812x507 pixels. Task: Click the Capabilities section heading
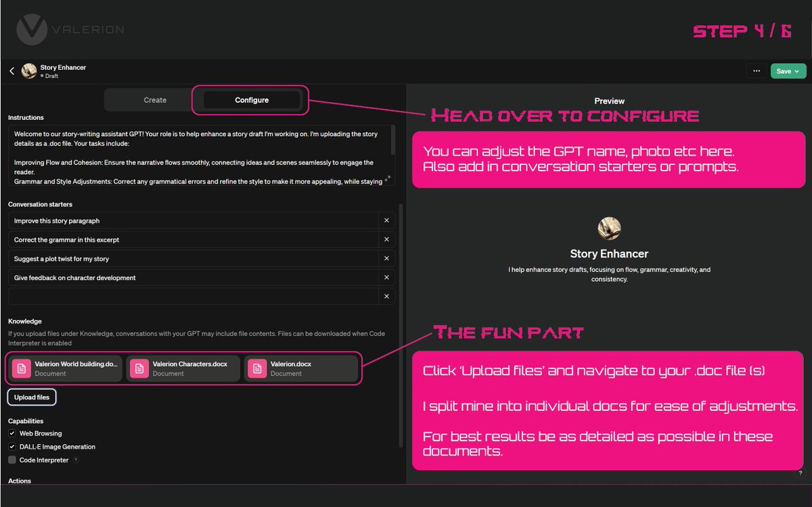tap(26, 421)
